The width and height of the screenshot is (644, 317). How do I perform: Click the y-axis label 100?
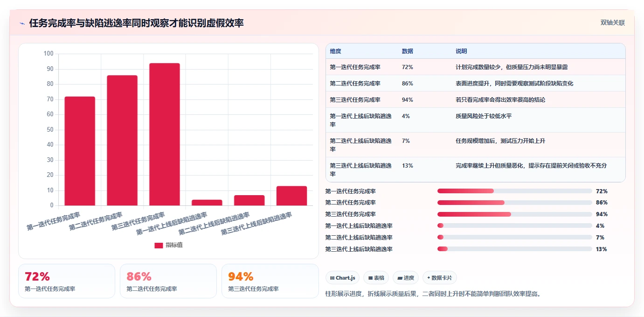[48, 54]
